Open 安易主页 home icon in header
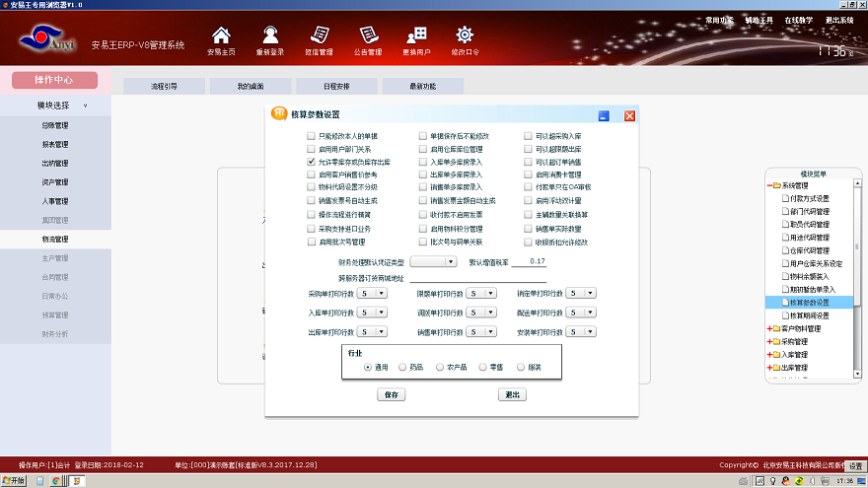This screenshot has width=868, height=488. [x=221, y=35]
